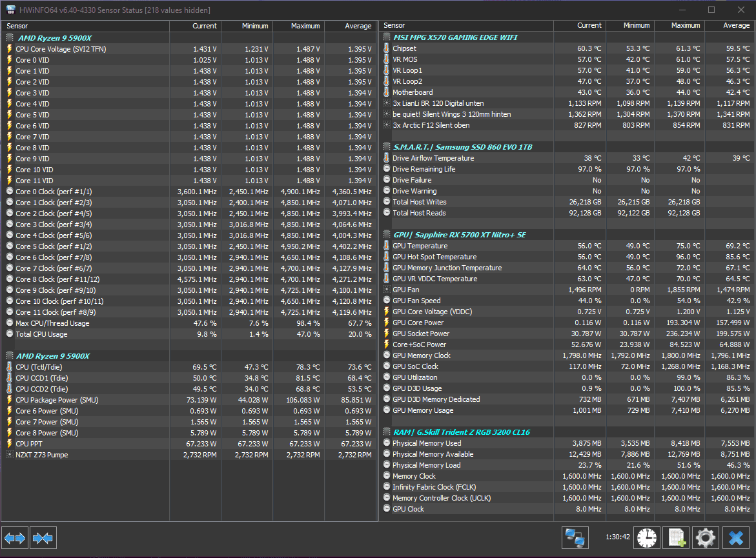Open sensor settings gear icon
Screen dimensions: 756x558
(x=706, y=538)
